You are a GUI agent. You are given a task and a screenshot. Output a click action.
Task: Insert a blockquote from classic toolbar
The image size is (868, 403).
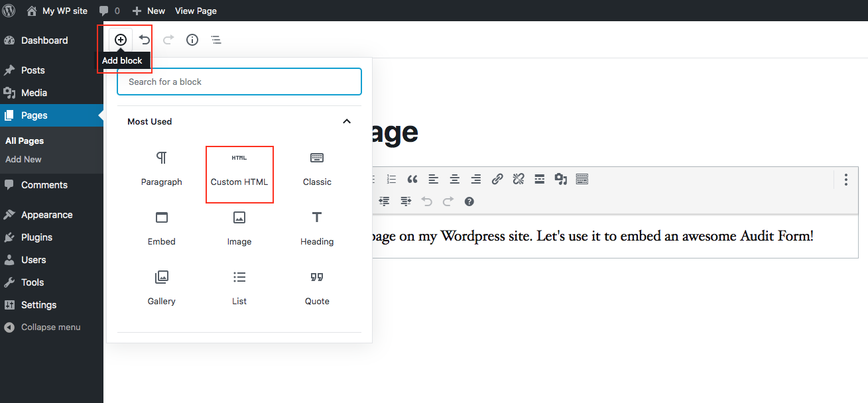pyautogui.click(x=412, y=179)
